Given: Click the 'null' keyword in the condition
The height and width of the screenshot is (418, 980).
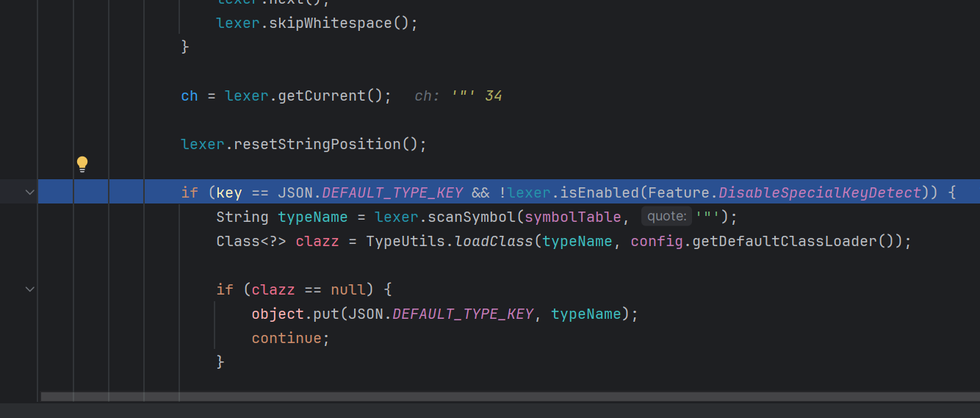Looking at the screenshot, I should click(x=348, y=290).
